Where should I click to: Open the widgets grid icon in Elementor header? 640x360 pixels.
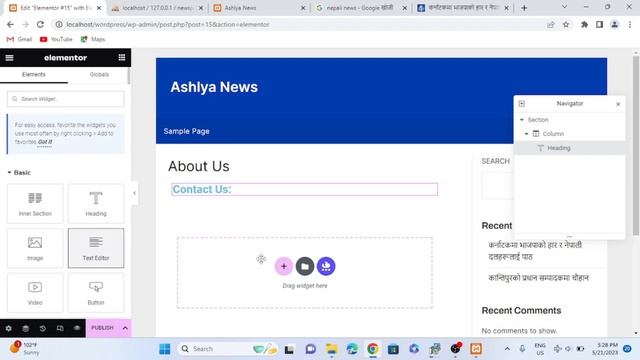pyautogui.click(x=122, y=58)
